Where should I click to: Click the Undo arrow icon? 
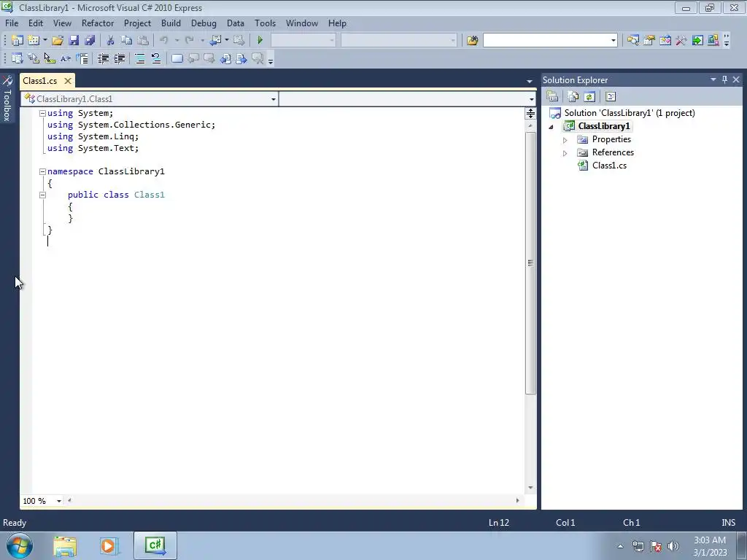164,41
